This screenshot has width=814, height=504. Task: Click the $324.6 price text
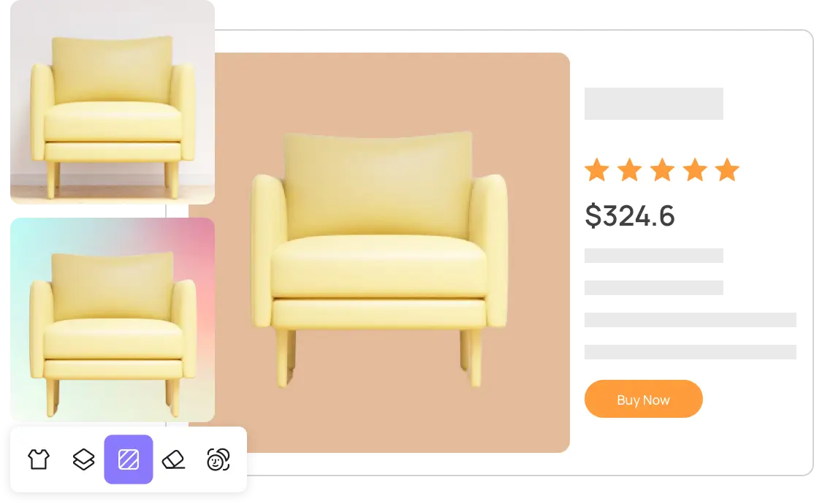point(630,215)
